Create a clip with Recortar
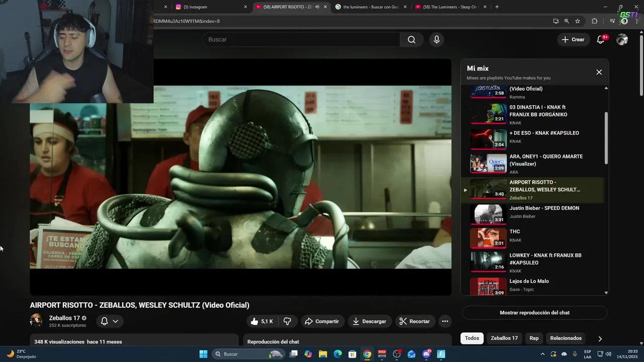The height and width of the screenshot is (362, 644). (x=415, y=321)
